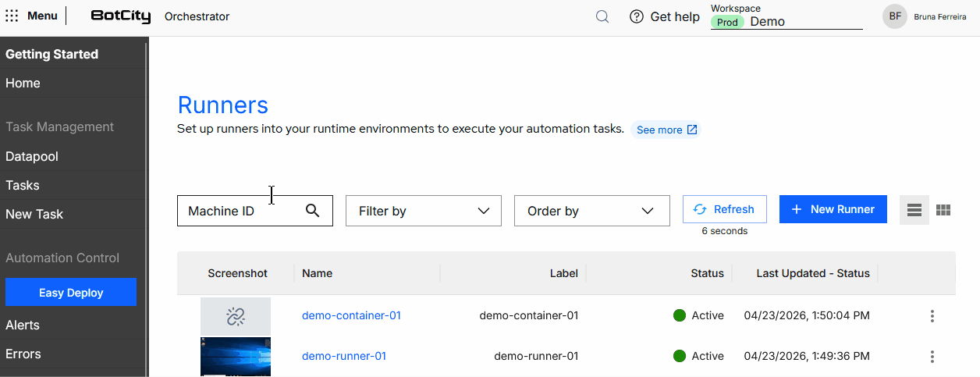Click the Get help question icon
Viewport: 980px width, 377px height.
tap(637, 16)
